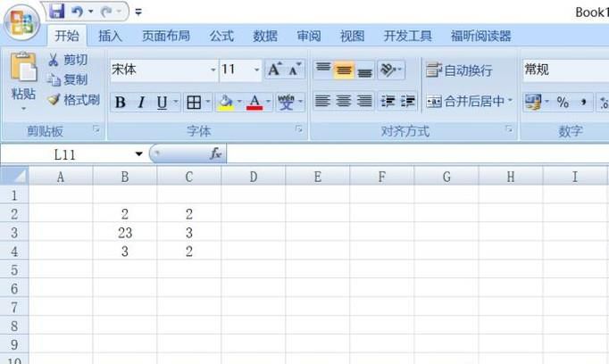609x364 pixels.
Task: Customize the Quick Access Toolbar
Action: 138,12
